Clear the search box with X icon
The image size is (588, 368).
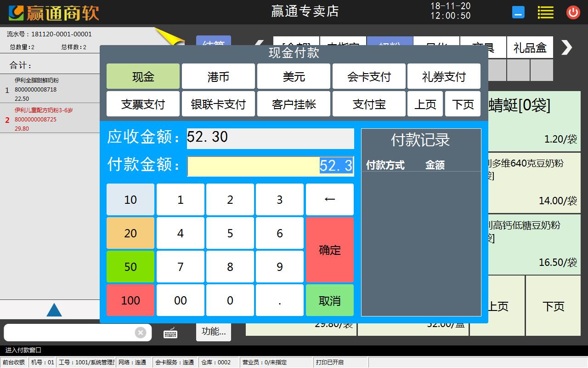tap(141, 333)
